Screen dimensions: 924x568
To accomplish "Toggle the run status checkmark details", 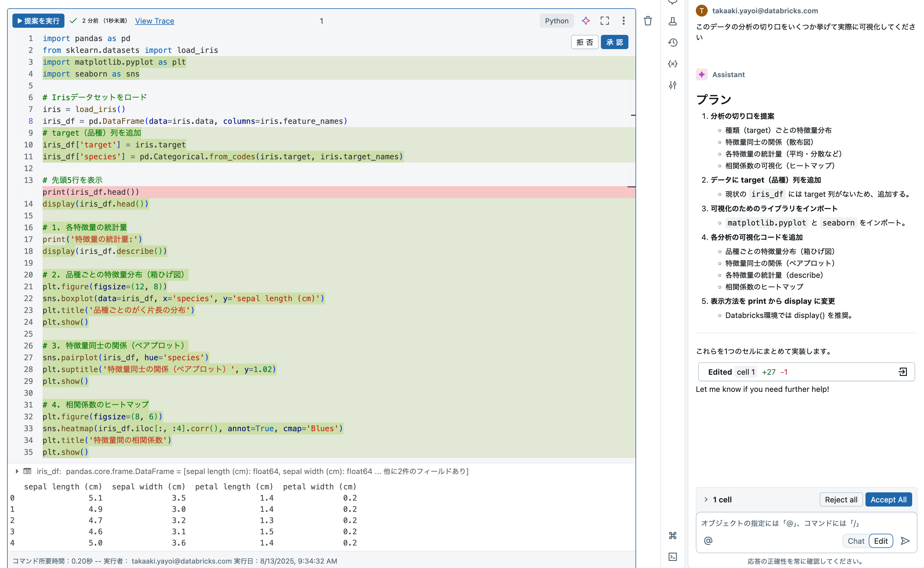I will coord(74,21).
